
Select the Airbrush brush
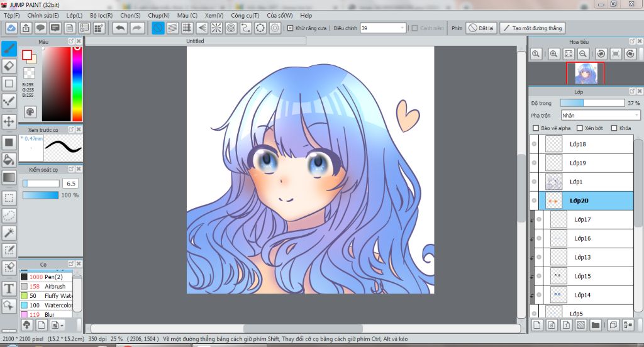pos(46,286)
